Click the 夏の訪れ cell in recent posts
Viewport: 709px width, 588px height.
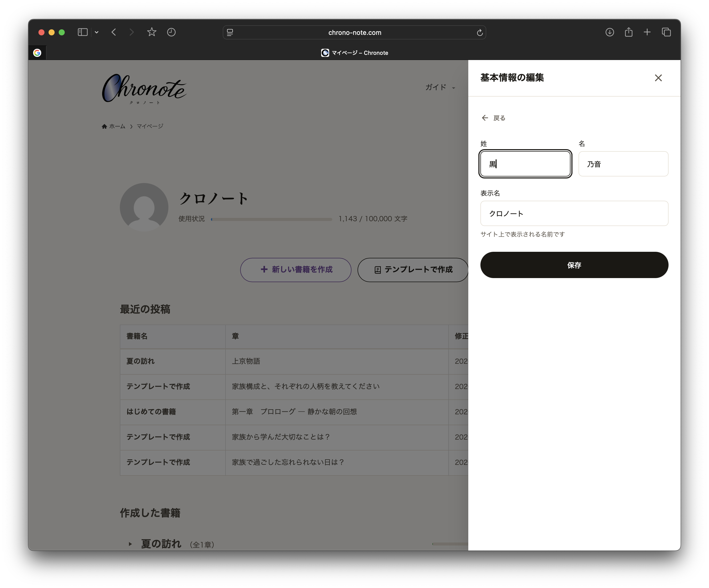coord(173,361)
